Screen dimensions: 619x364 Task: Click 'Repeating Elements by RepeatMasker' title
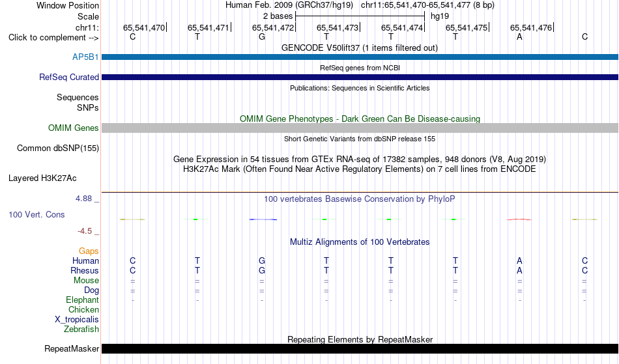click(x=360, y=339)
